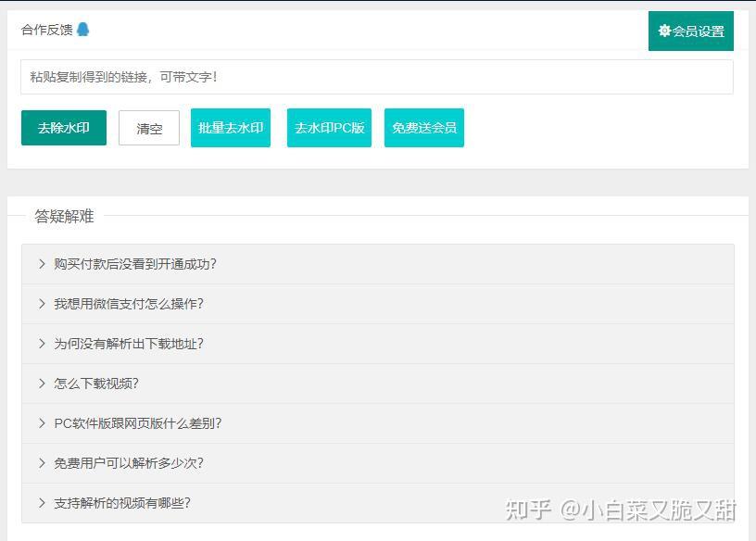Image resolution: width=756 pixels, height=541 pixels.
Task: Open 去水印PC版
Action: pyautogui.click(x=329, y=128)
